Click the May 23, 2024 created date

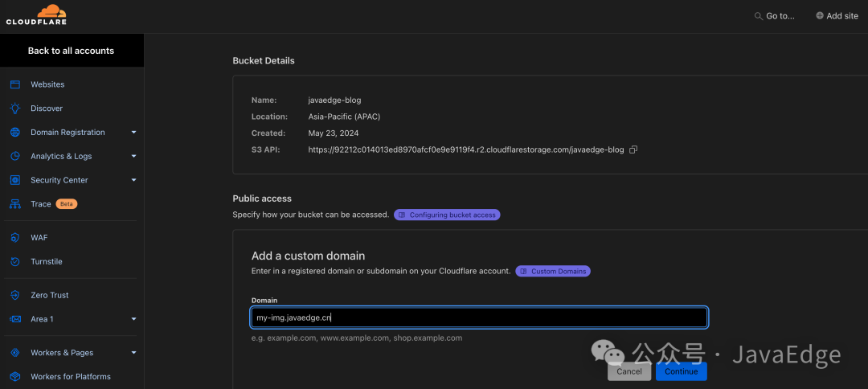point(334,133)
